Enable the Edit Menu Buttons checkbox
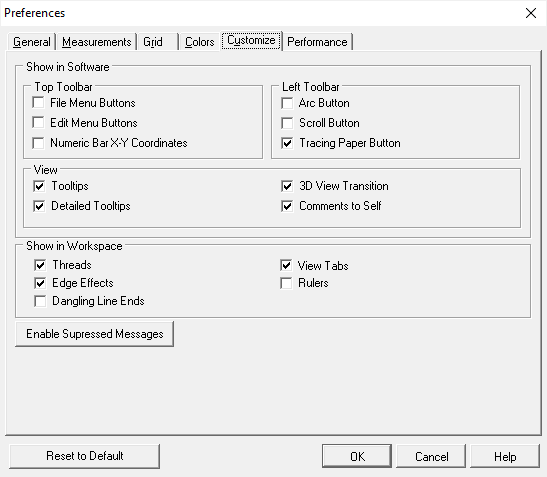This screenshot has height=477, width=547. [x=38, y=122]
